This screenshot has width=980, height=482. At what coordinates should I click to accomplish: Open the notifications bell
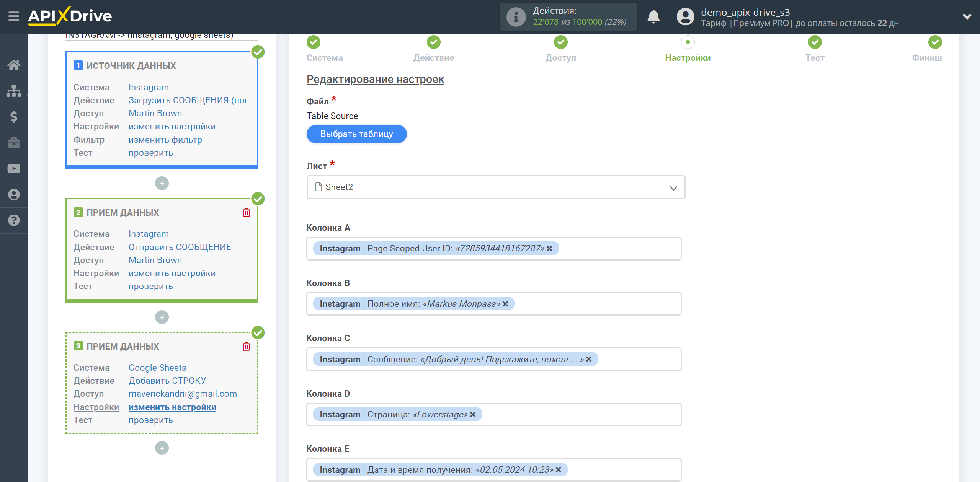pyautogui.click(x=653, y=17)
